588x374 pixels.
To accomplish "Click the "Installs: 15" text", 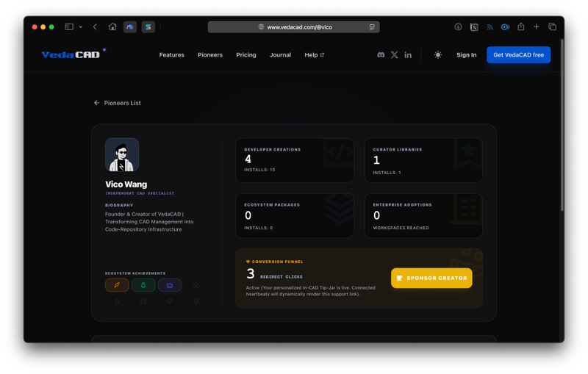I will click(x=259, y=170).
